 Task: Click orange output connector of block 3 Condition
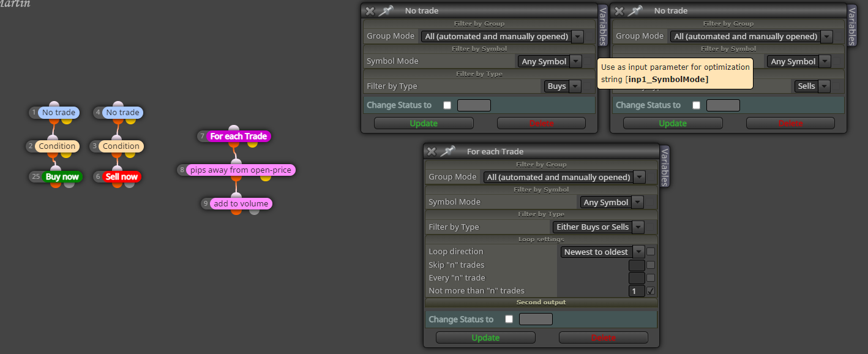point(118,154)
